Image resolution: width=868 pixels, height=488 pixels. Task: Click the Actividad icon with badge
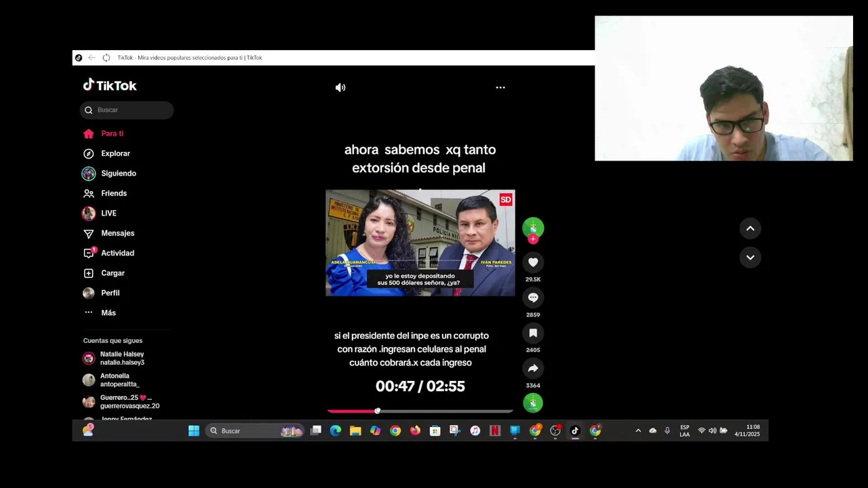click(89, 253)
